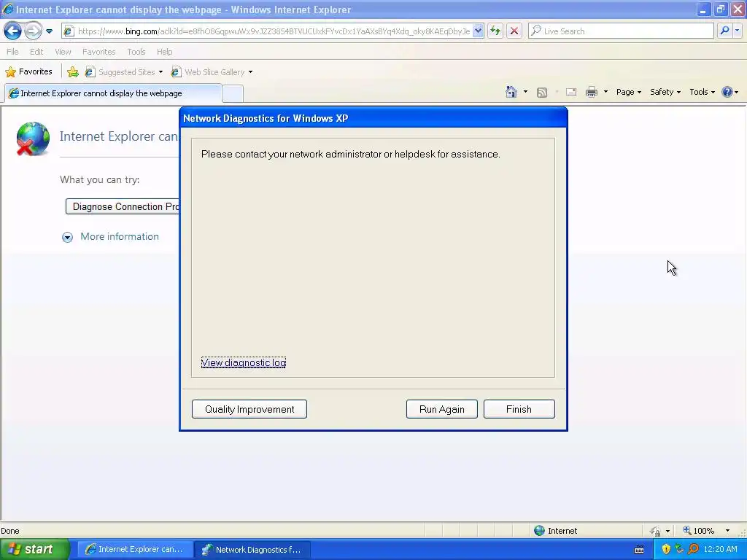Stop loading with the red X icon
The width and height of the screenshot is (747, 560).
coord(514,31)
